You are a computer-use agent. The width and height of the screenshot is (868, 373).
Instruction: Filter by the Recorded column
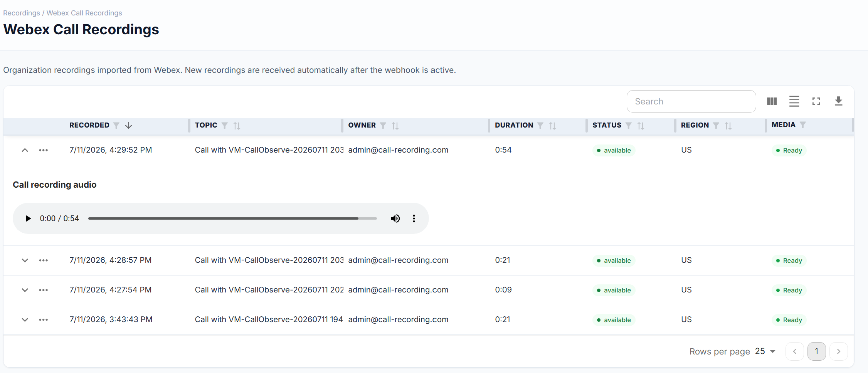click(x=116, y=126)
